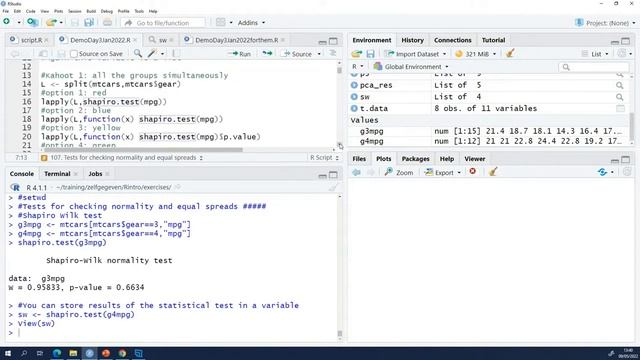Viewport: 640px width, 360px height.
Task: Toggle Source on Save checkbox
Action: [74, 54]
